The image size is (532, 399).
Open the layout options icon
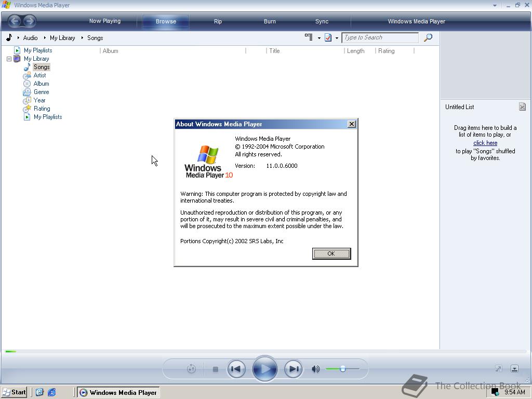tap(328, 37)
